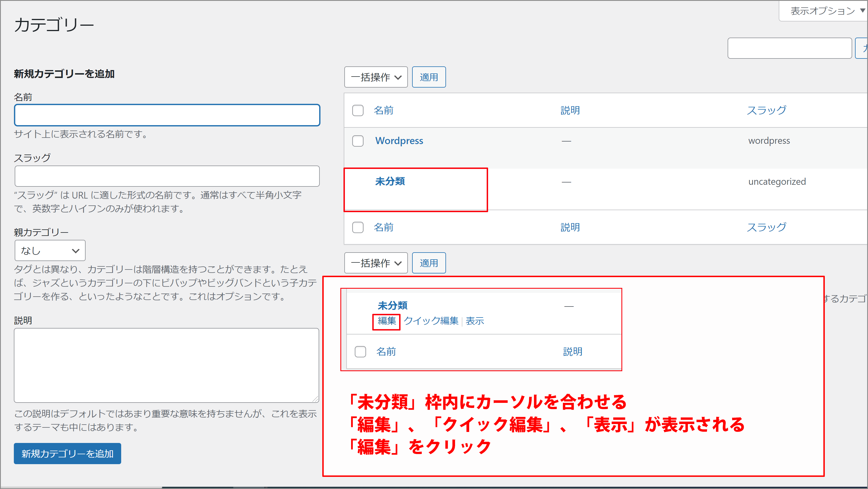Tick the select-all checkbox in table footer

[x=358, y=227]
